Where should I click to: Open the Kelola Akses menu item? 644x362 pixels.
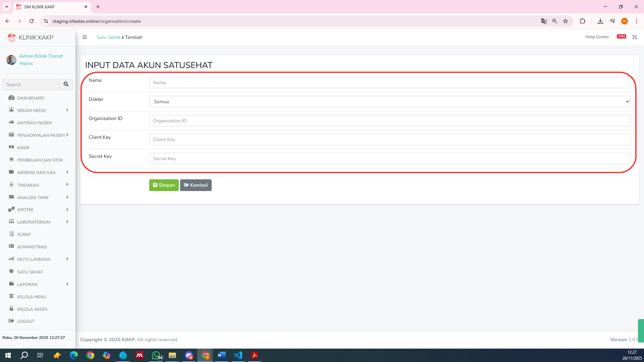coord(32,309)
